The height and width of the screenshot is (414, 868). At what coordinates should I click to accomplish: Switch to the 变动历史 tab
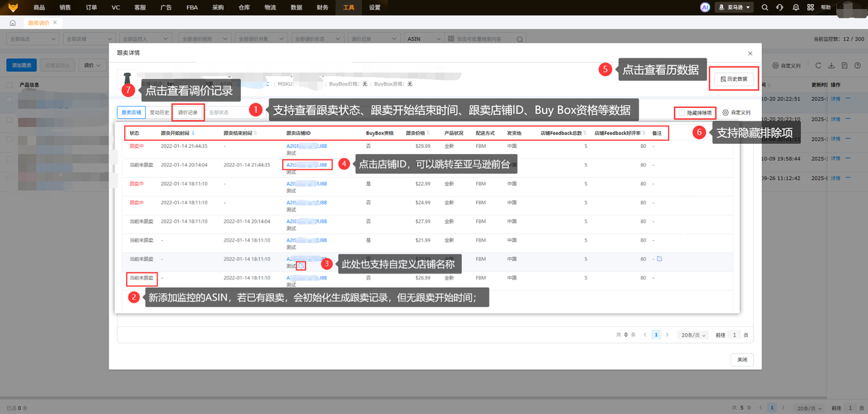(159, 113)
